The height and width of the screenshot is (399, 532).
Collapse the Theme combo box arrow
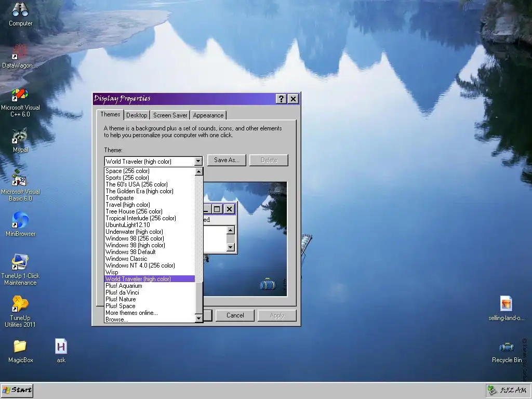(x=198, y=162)
